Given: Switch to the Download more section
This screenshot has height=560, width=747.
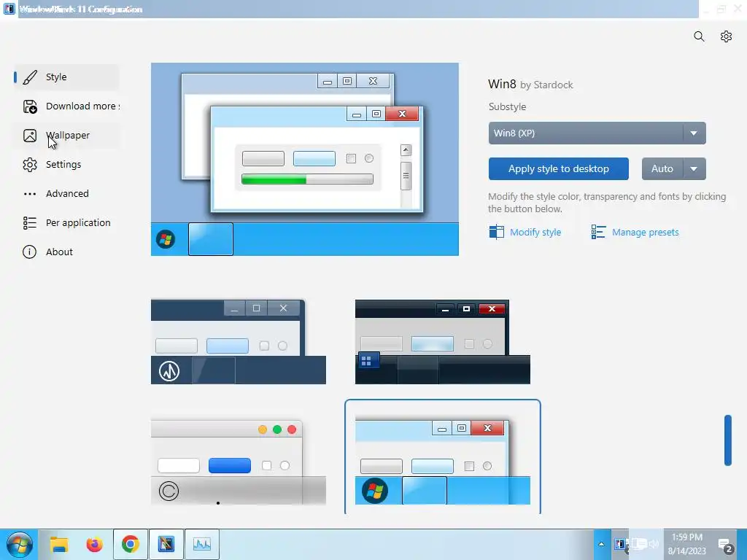Looking at the screenshot, I should [66, 106].
